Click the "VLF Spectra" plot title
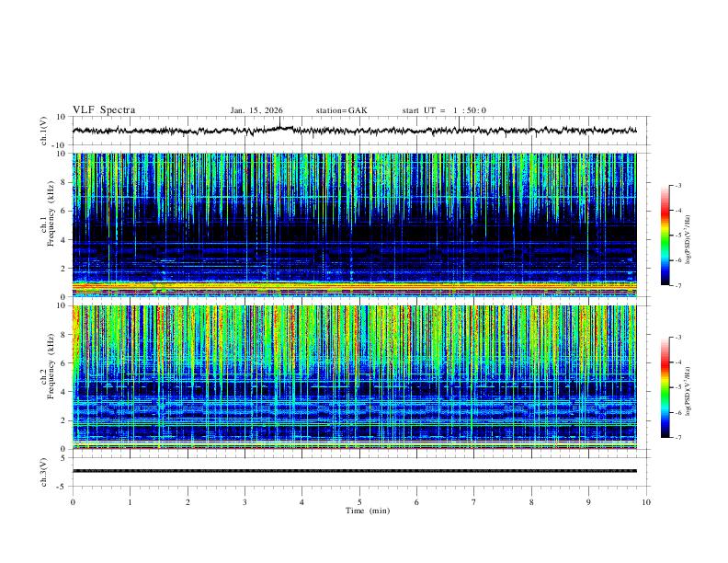The image size is (728, 563). [104, 110]
